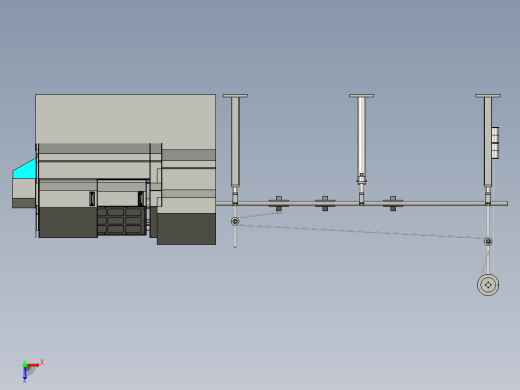Click the green origin dot of the coordinate triad

(25, 365)
